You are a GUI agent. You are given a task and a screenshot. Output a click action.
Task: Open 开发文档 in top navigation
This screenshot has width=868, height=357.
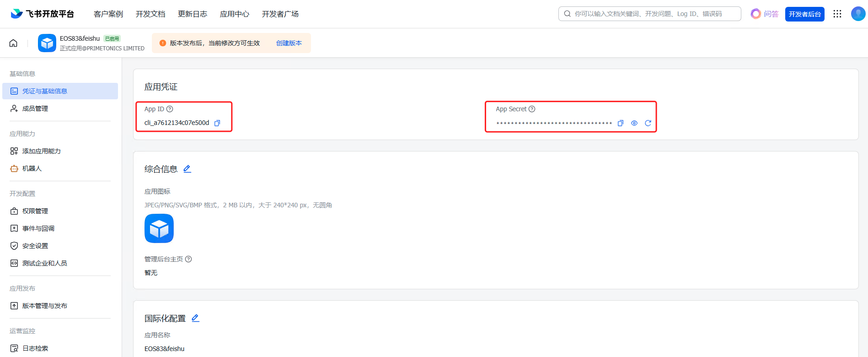point(150,14)
